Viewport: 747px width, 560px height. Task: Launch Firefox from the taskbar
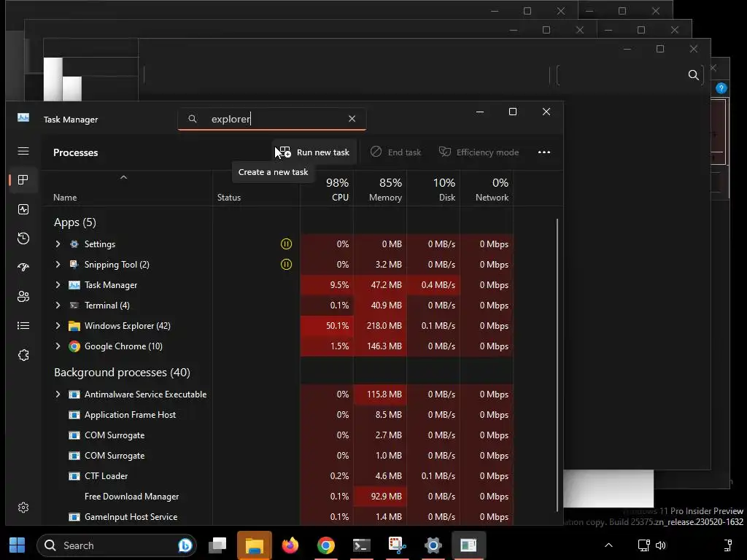click(x=290, y=545)
